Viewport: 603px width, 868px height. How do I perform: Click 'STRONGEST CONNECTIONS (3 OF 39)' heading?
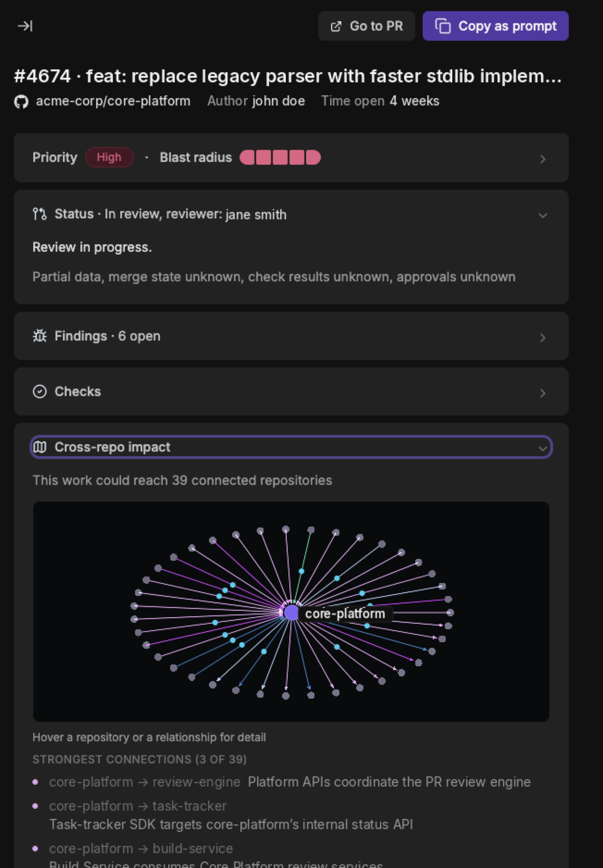140,759
